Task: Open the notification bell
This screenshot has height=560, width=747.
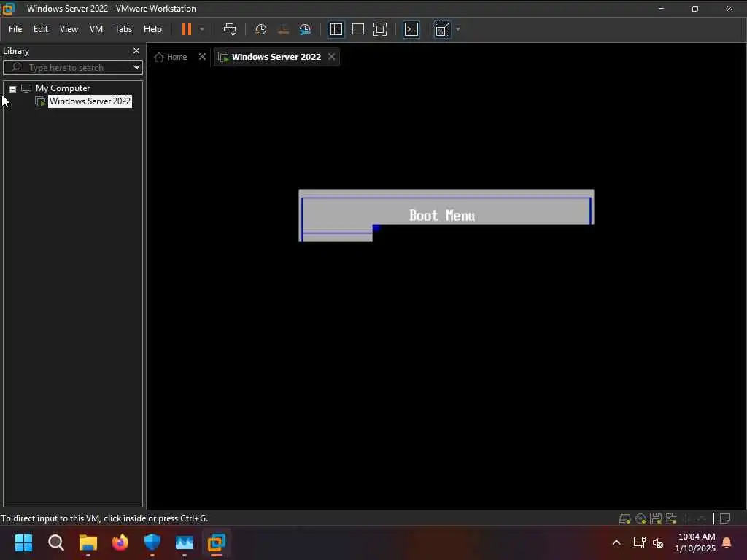Action: click(727, 542)
